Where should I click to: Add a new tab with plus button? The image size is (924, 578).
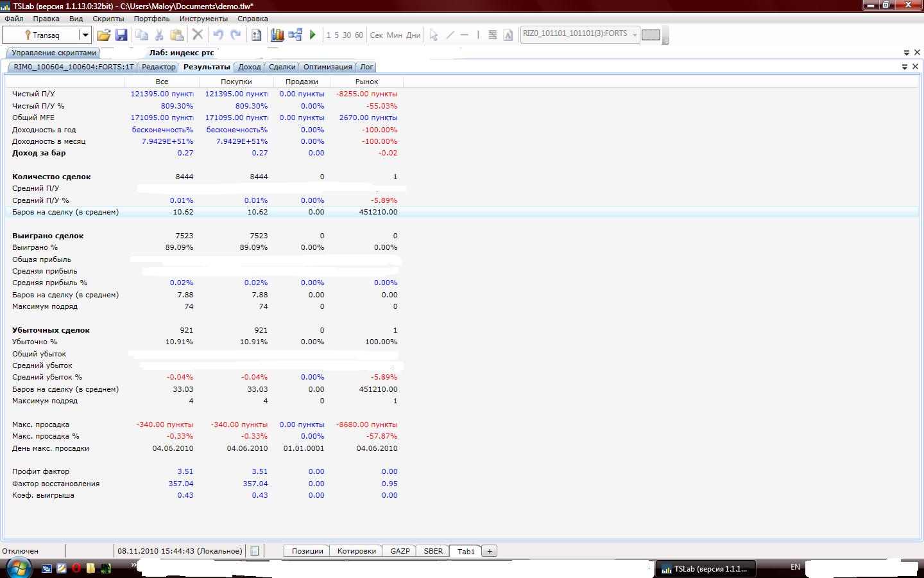pos(490,551)
